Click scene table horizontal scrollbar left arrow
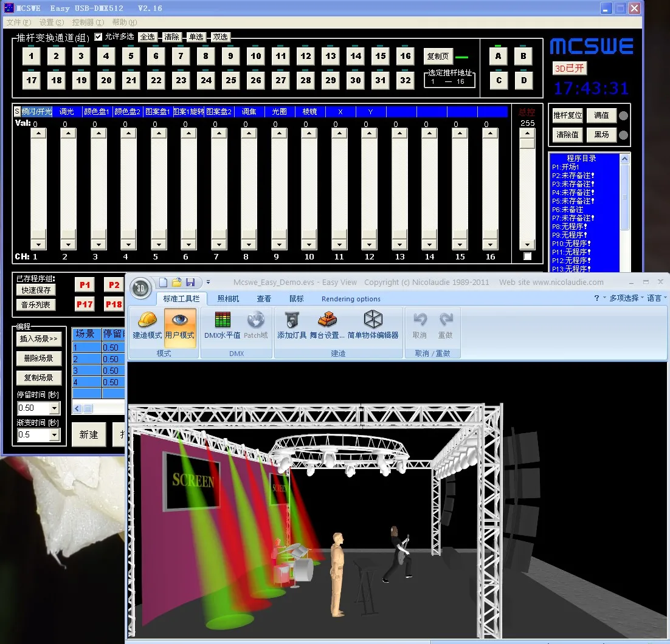Screen dimensions: 670x644 pos(77,409)
